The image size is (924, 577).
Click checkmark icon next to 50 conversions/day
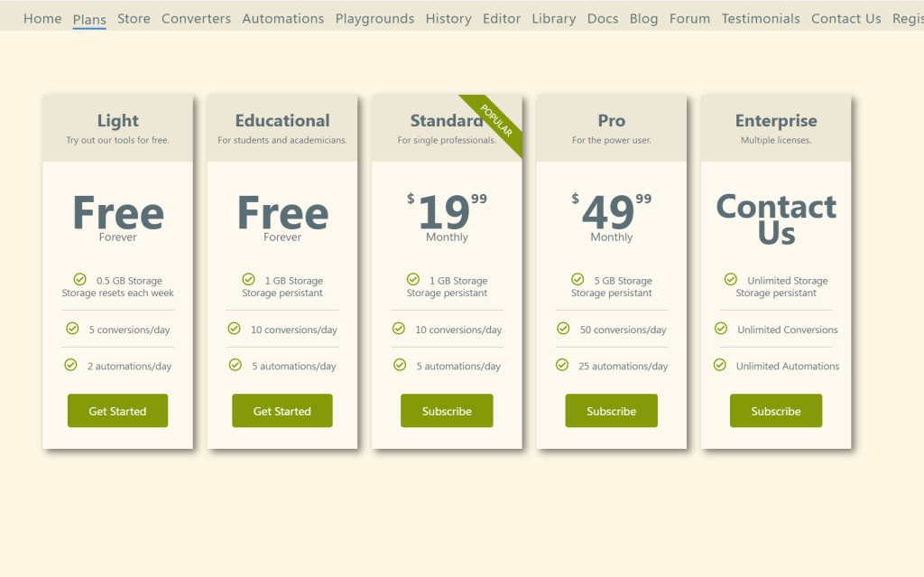click(x=563, y=329)
